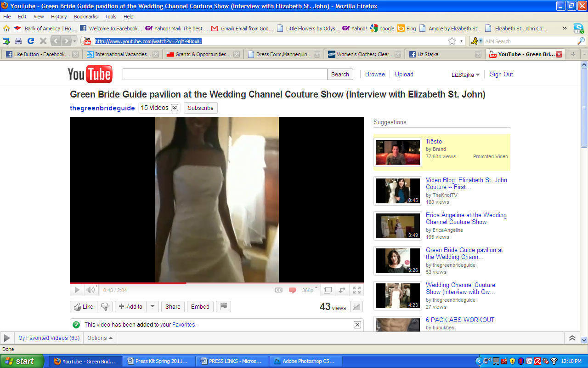Reload the page with refresh icon
Screen dimensions: 588x368
pos(31,41)
